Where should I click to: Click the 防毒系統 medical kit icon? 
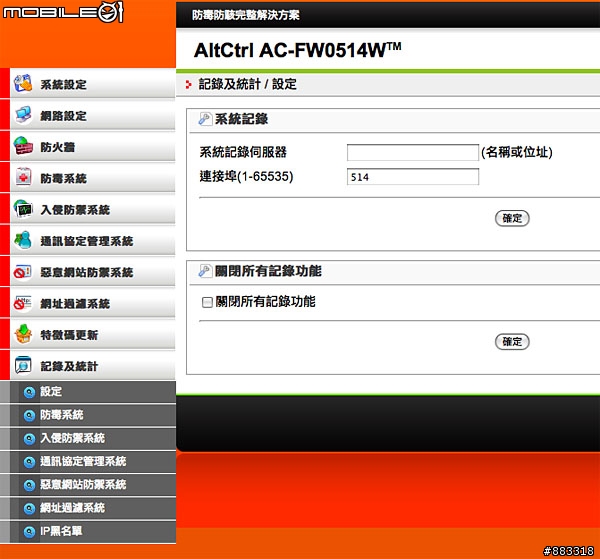(x=23, y=178)
